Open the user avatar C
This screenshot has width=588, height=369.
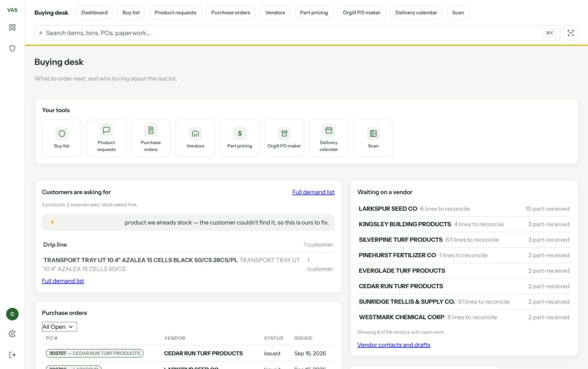[x=12, y=314]
